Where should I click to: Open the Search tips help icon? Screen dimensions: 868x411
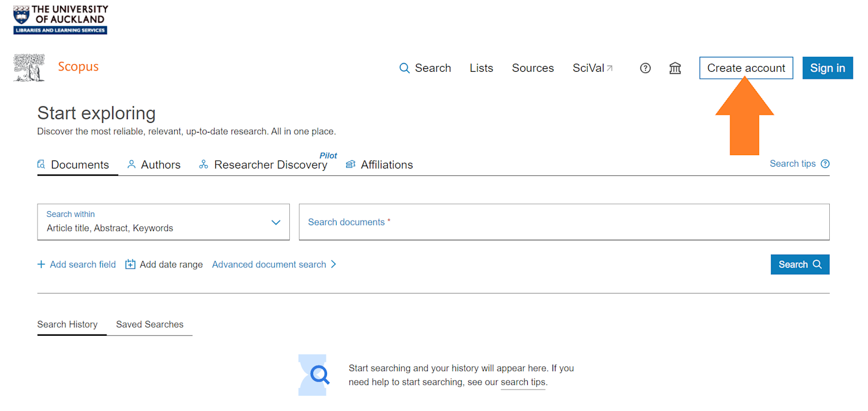(825, 163)
